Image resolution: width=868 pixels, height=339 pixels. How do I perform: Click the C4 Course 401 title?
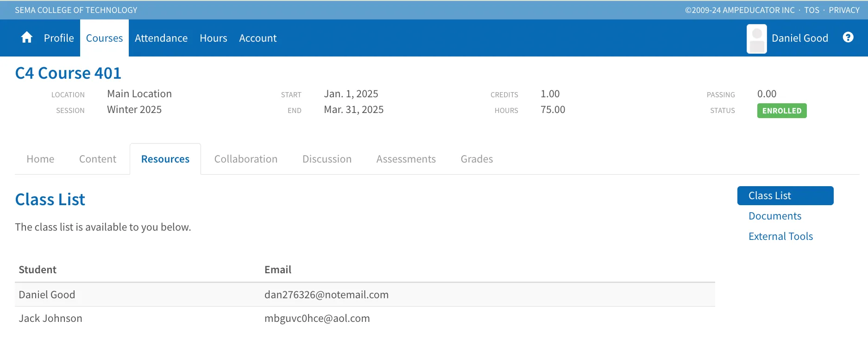tap(68, 73)
